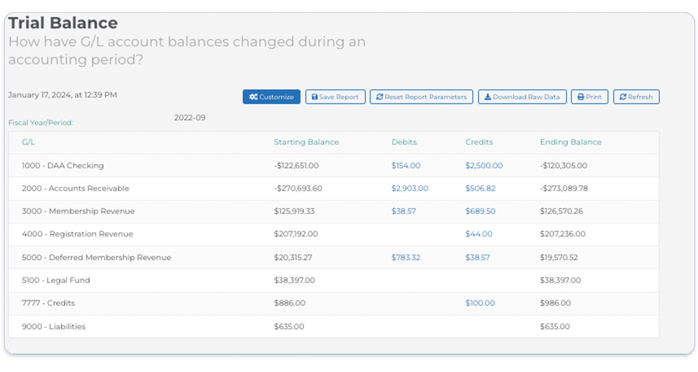698x372 pixels.
Task: Click the -$270,693.60 starting balance
Action: 298,188
